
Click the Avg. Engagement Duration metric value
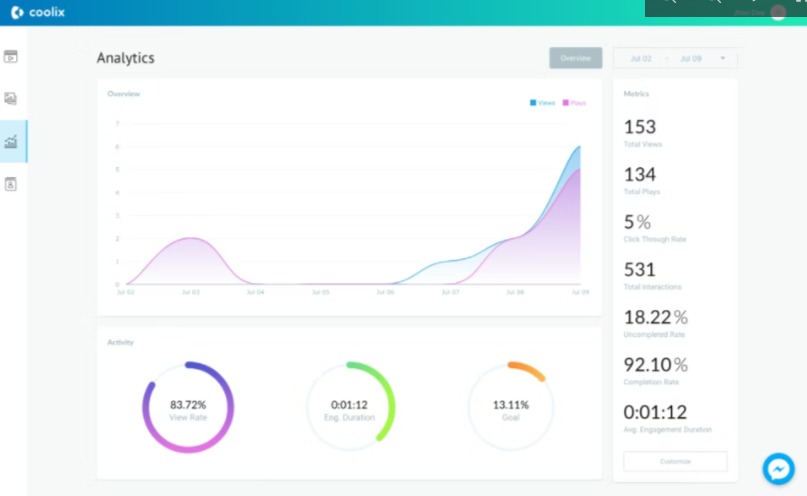pos(655,412)
